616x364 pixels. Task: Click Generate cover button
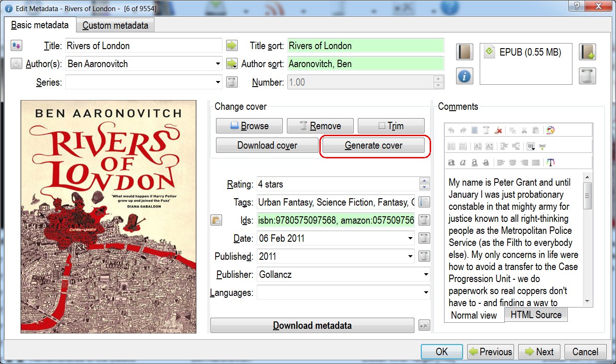pyautogui.click(x=373, y=145)
